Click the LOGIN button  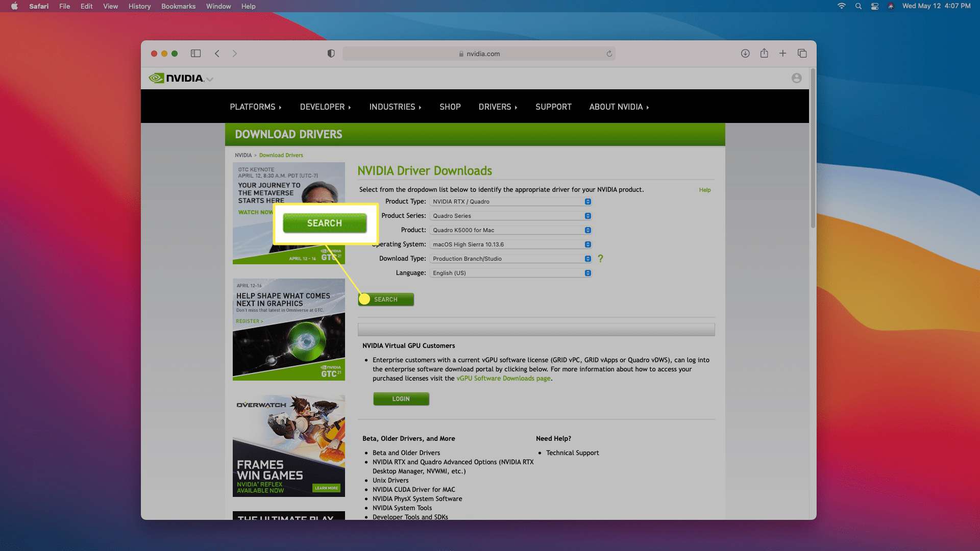(401, 399)
